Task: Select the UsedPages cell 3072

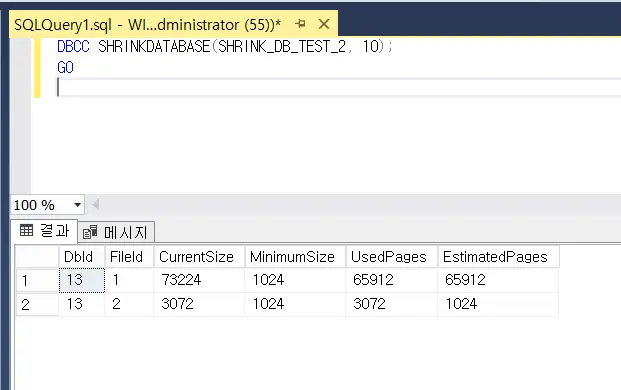Action: (x=392, y=304)
